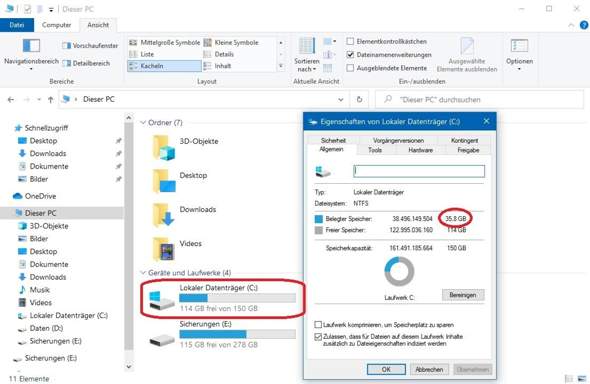590x384 pixels.
Task: Click the navigation pane scroll-down arrow
Action: click(x=129, y=366)
